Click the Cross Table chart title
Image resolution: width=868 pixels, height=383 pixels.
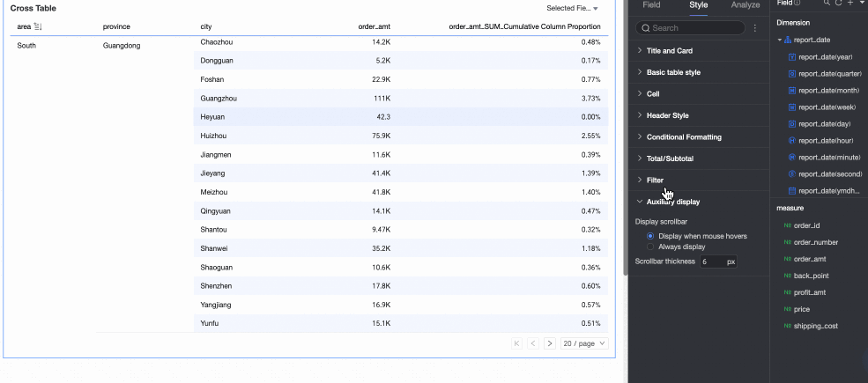click(x=33, y=8)
